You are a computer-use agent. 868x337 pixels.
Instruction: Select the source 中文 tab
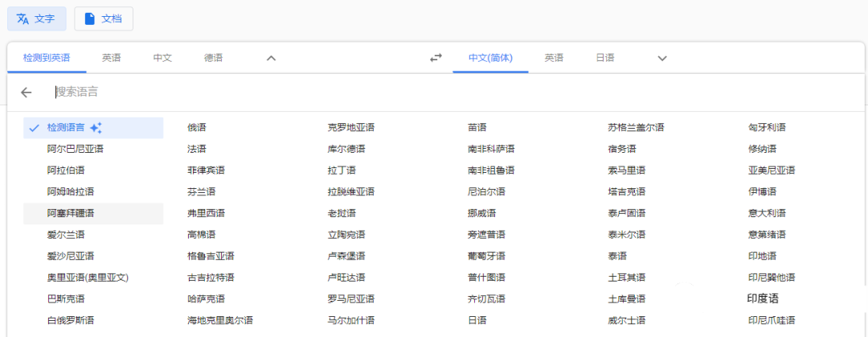(x=162, y=58)
